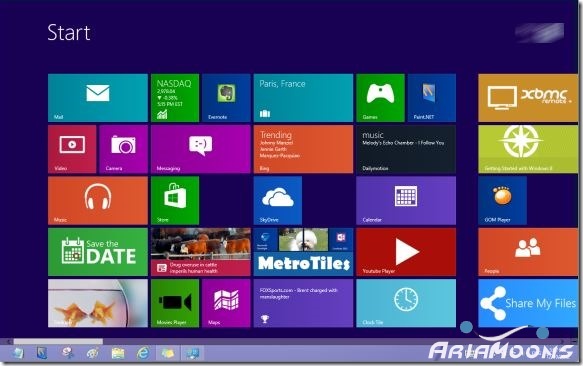Image resolution: width=583 pixels, height=366 pixels.
Task: Open the NASDAQ finance tile
Action: pyautogui.click(x=175, y=98)
